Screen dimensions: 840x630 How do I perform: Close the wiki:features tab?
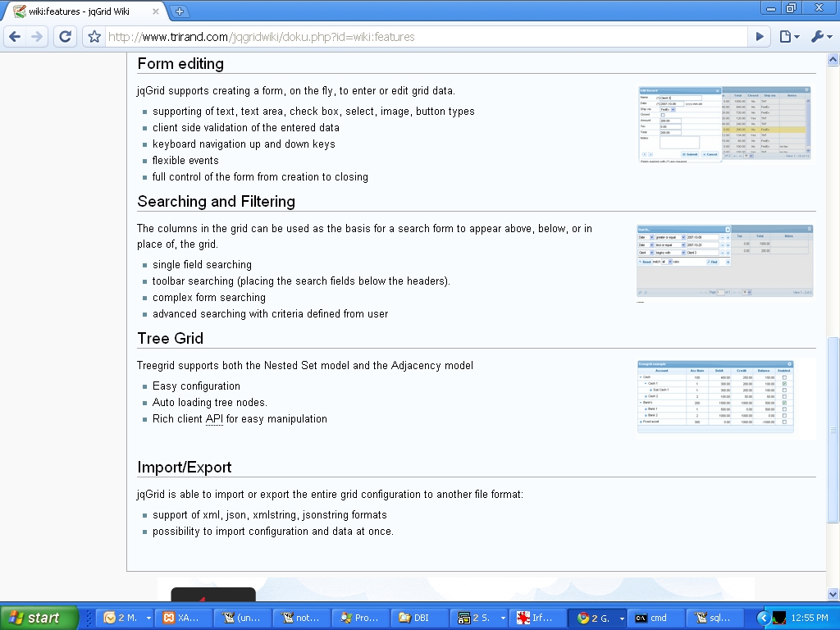[155, 11]
